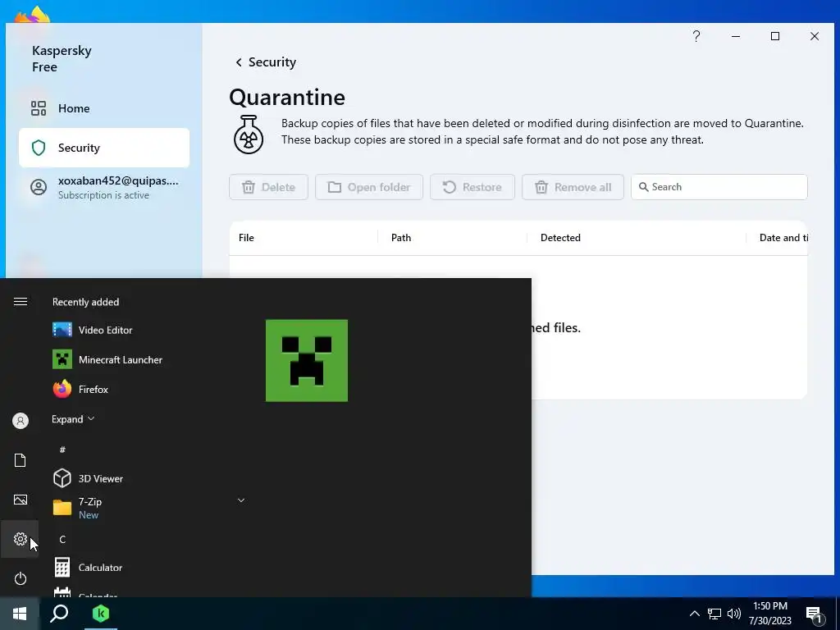The image size is (840, 630).
Task: Open Power options in Start rail
Action: tap(21, 578)
